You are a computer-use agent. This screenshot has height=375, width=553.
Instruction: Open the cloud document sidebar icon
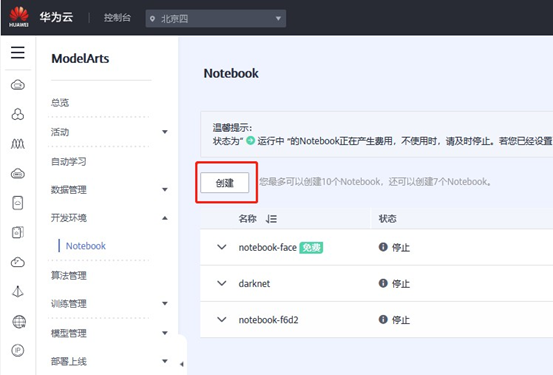[x=18, y=203]
